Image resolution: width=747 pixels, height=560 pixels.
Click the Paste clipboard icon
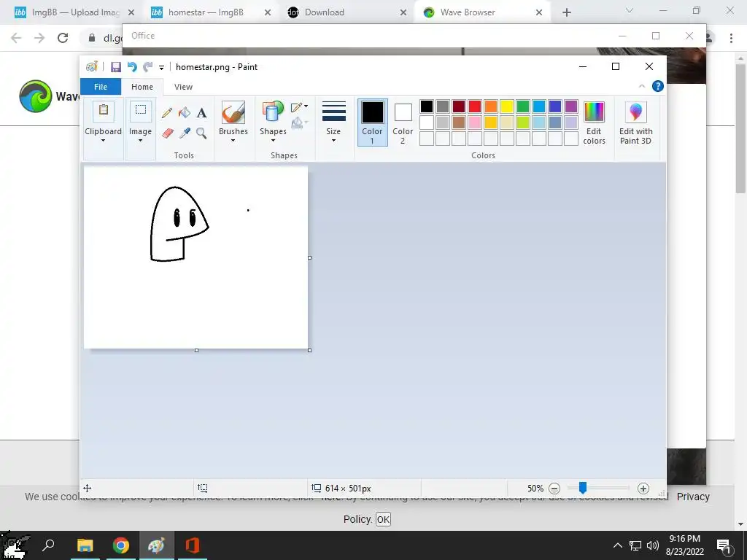pyautogui.click(x=103, y=111)
